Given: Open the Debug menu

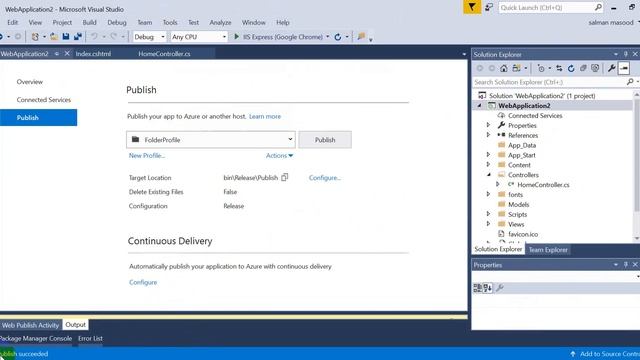Looking at the screenshot, I should 117,22.
